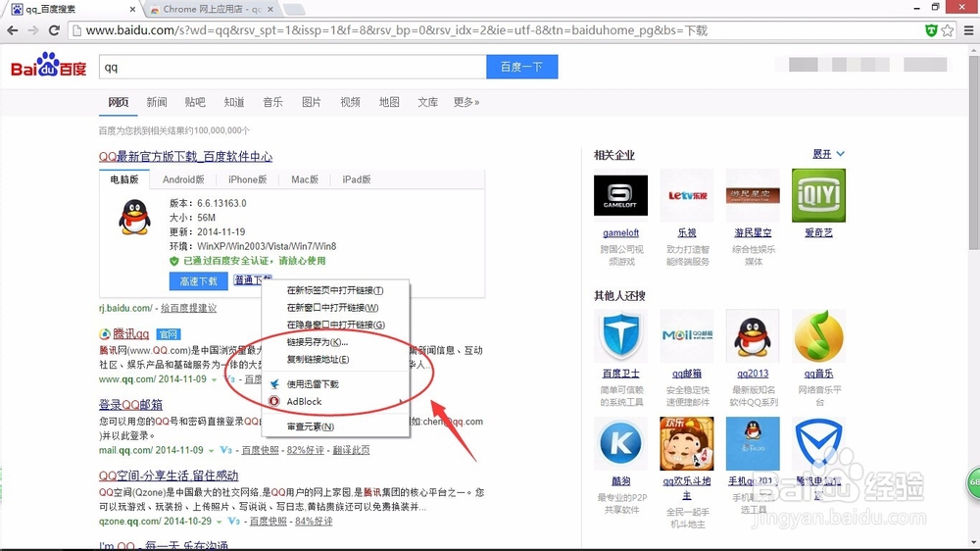Choose 链接另存为 from context menu

point(335,342)
